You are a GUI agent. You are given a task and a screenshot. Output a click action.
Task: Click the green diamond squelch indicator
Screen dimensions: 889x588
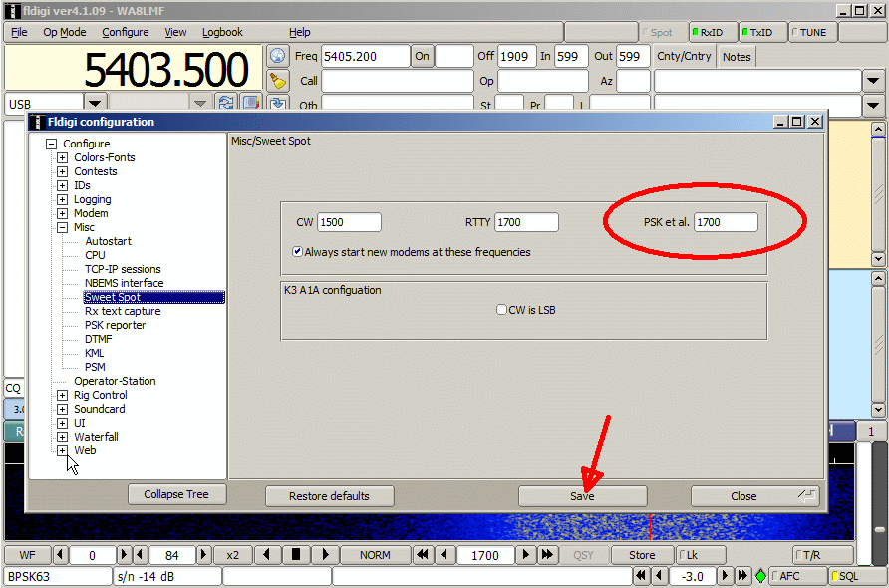(760, 577)
